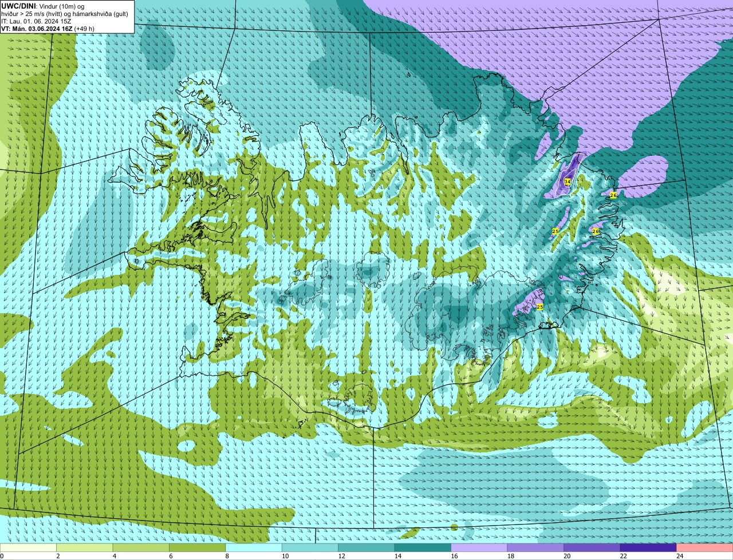Image resolution: width=733 pixels, height=560 pixels.
Task: Click the 12–14 m/s medium teal legend swatch
Action: coord(366,547)
